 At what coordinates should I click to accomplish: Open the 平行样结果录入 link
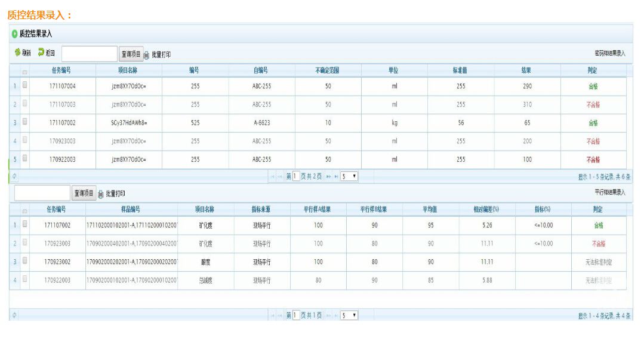coord(610,192)
